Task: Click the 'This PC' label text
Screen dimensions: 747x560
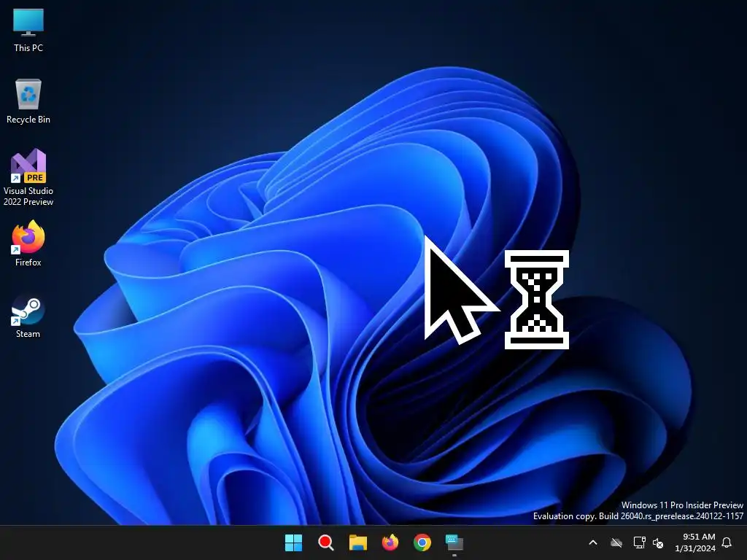Action: [x=28, y=47]
